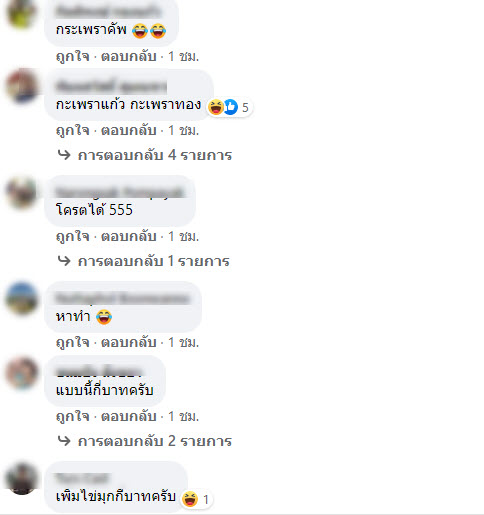Click 1 ชม. timestamp under หาทำ comment
The height and width of the screenshot is (515, 484).
[x=183, y=342]
